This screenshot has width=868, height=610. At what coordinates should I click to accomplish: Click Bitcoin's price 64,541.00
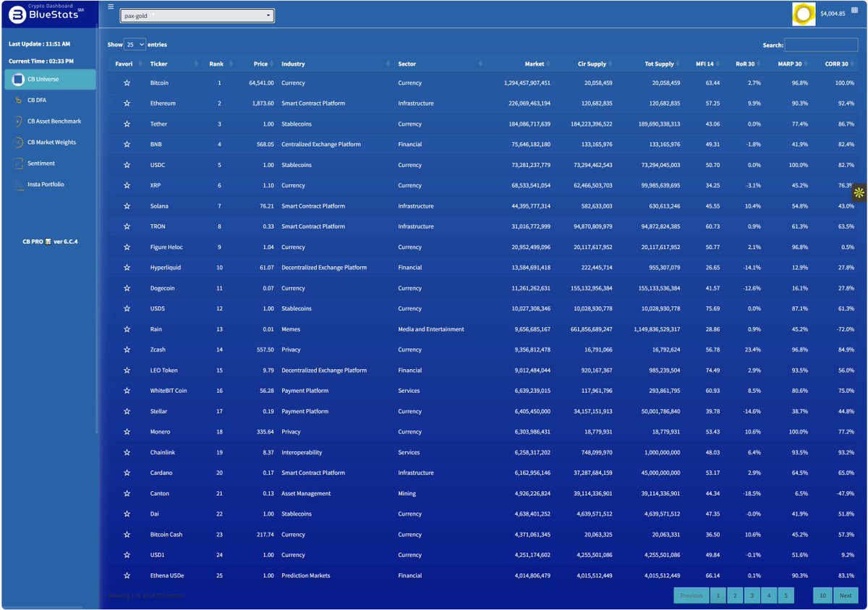[260, 83]
